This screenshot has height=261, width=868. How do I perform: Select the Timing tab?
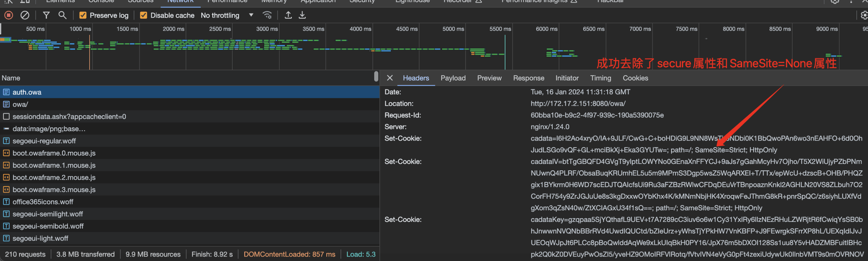click(x=601, y=78)
